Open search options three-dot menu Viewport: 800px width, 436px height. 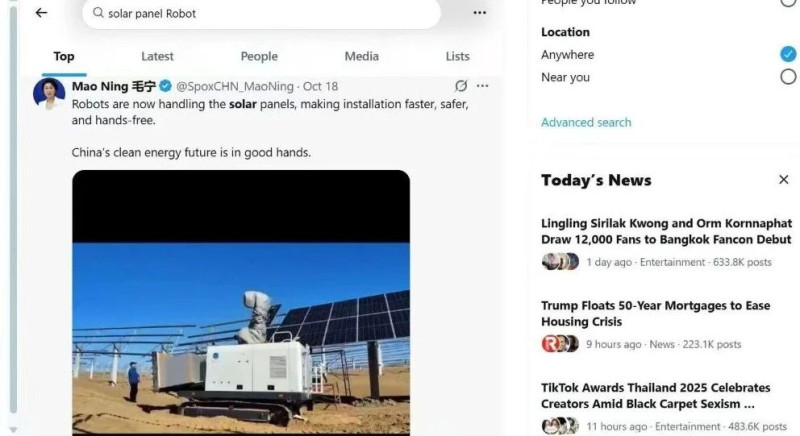tap(479, 13)
